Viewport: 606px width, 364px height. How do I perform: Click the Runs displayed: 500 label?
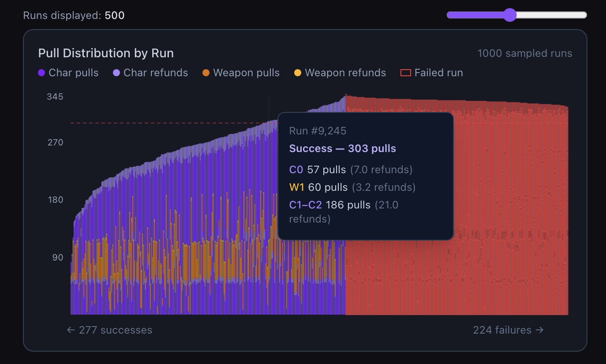74,16
